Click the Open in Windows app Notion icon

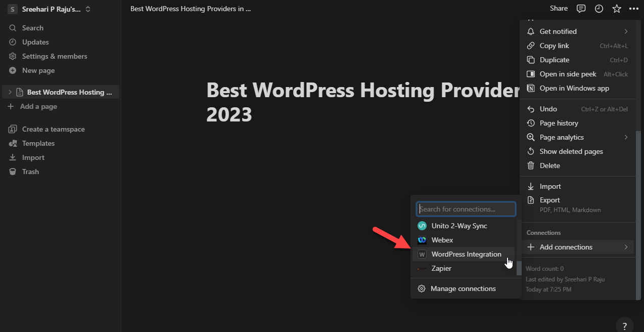(531, 88)
